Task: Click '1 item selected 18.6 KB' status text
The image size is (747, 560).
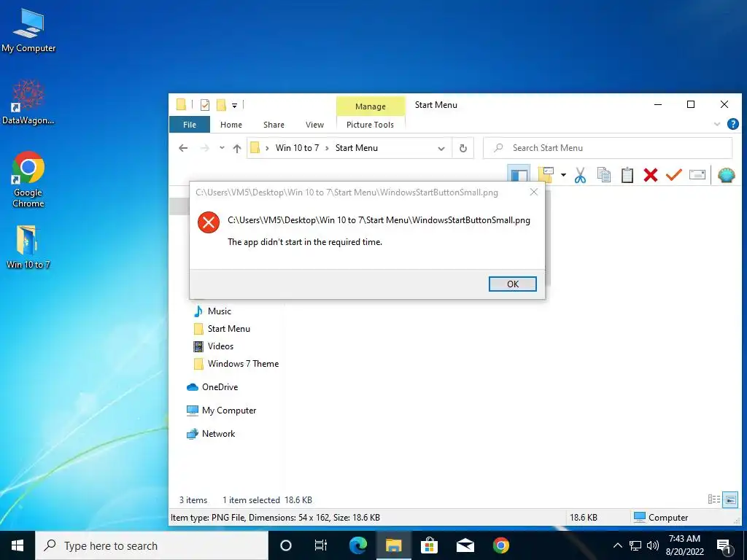Action: tap(267, 500)
